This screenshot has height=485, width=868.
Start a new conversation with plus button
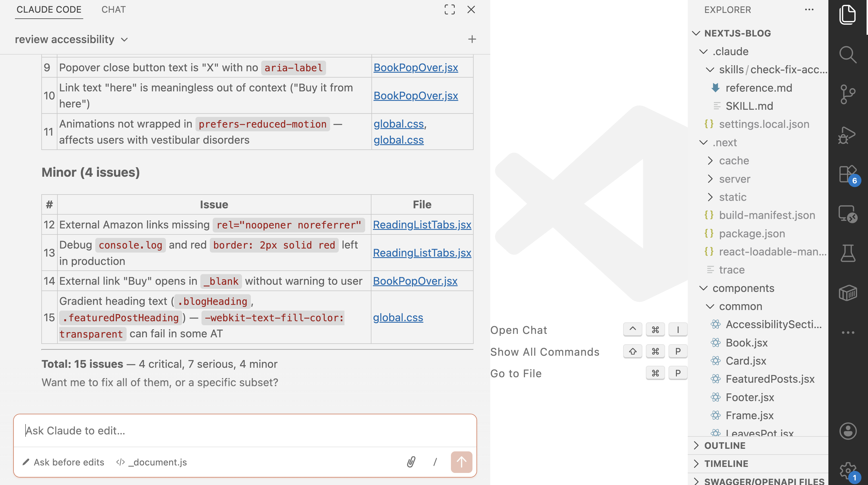click(472, 39)
